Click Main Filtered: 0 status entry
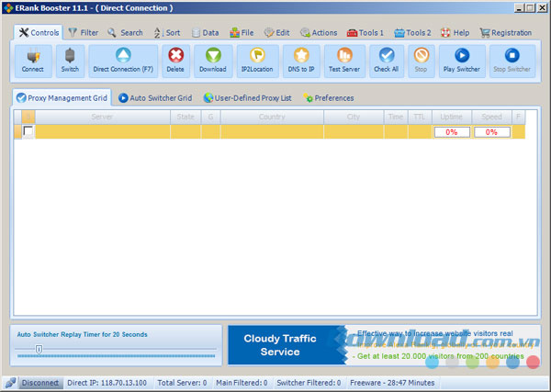The height and width of the screenshot is (392, 551). pos(242,383)
